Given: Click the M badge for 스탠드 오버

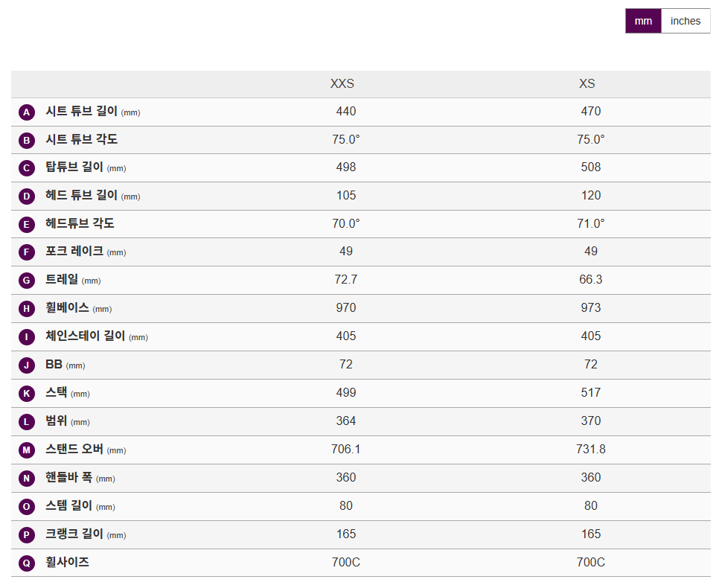Looking at the screenshot, I should [27, 450].
